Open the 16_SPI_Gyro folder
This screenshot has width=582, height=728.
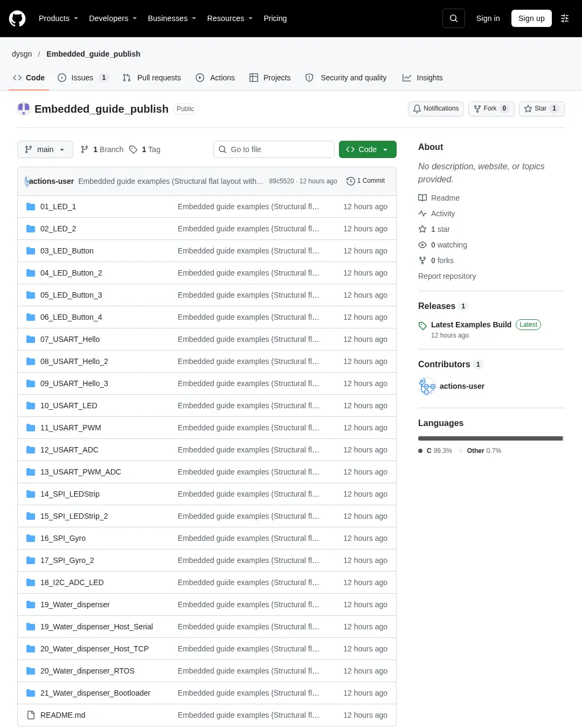pyautogui.click(x=63, y=538)
